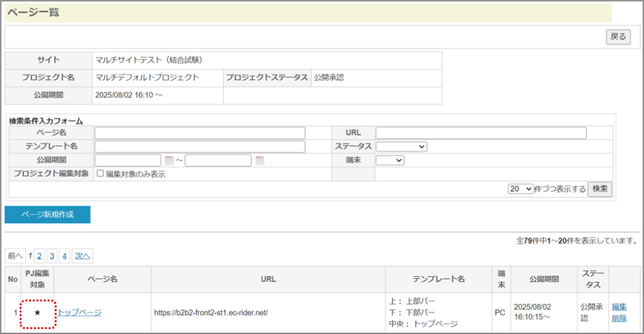
Task: Focus the ページ名 search input field
Action: pos(199,133)
